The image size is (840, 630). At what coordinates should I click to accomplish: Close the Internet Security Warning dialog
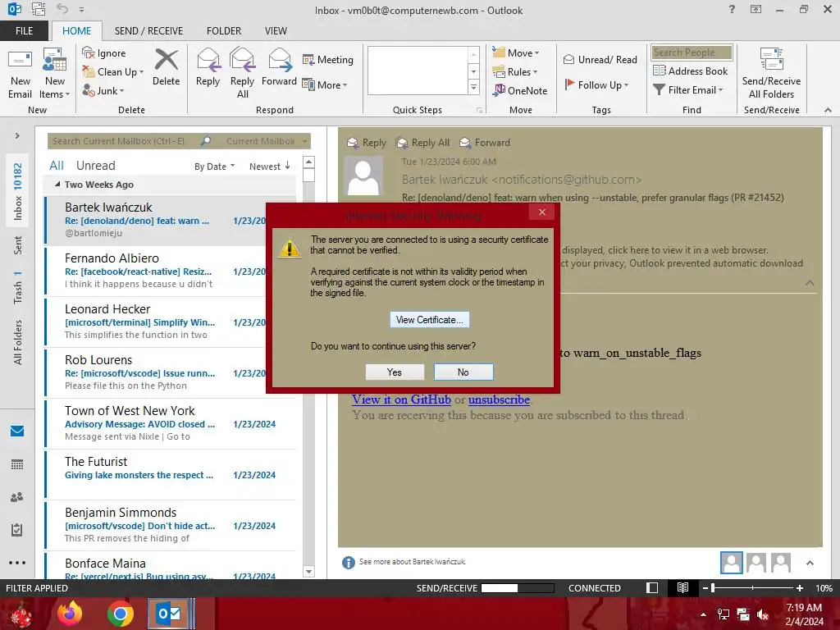(542, 212)
